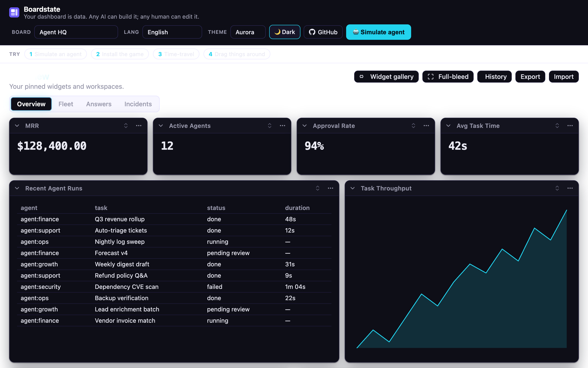
Task: Click the Export button
Action: click(530, 77)
